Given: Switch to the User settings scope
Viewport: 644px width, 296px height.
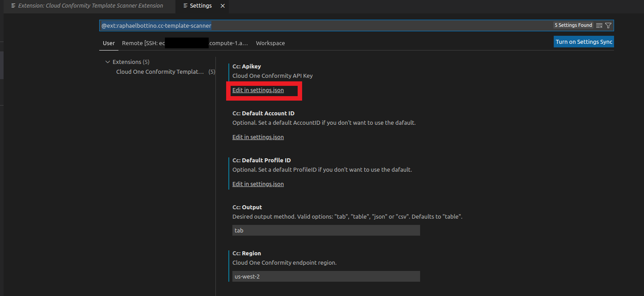Looking at the screenshot, I should pyautogui.click(x=109, y=43).
